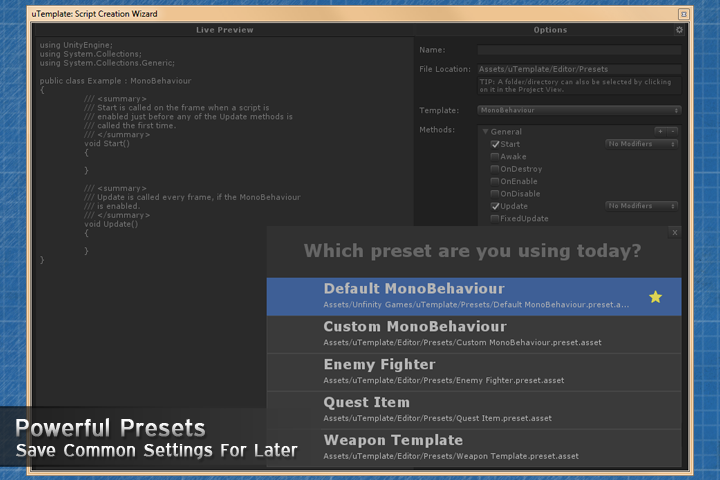Collapse the General methods group
The height and width of the screenshot is (480, 720).
(486, 132)
